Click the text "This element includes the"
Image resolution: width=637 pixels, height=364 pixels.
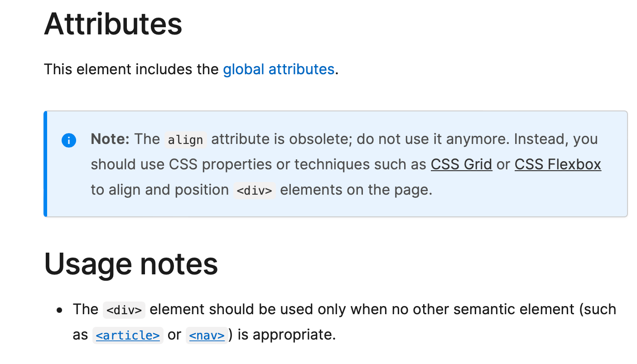coord(131,69)
